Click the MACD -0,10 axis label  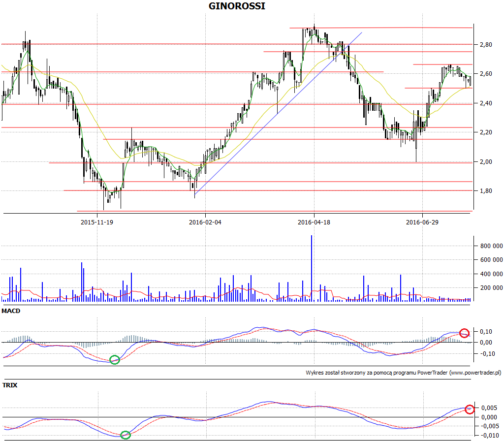tap(487, 353)
